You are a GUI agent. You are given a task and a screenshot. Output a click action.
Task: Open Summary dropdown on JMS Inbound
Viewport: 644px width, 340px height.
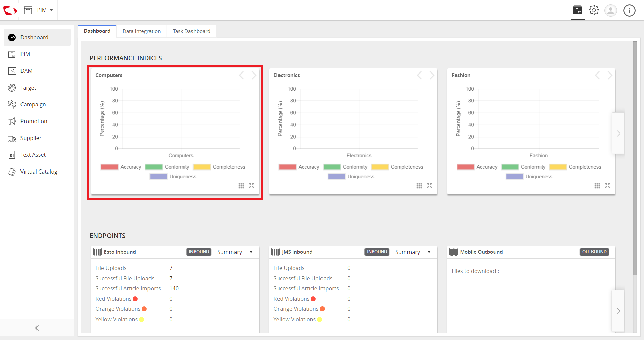(413, 252)
